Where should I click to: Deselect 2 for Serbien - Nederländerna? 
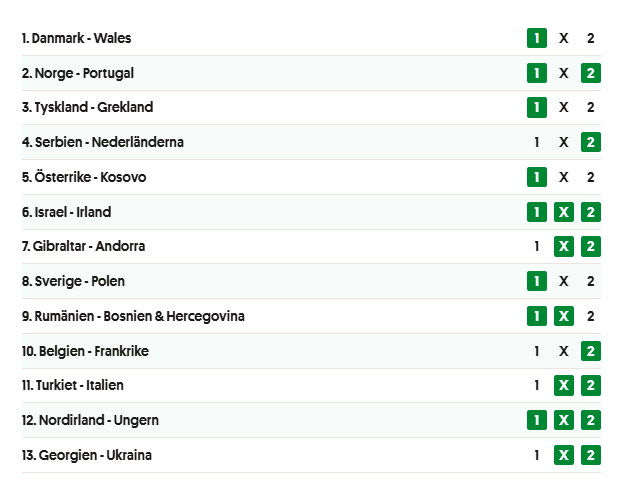click(591, 142)
